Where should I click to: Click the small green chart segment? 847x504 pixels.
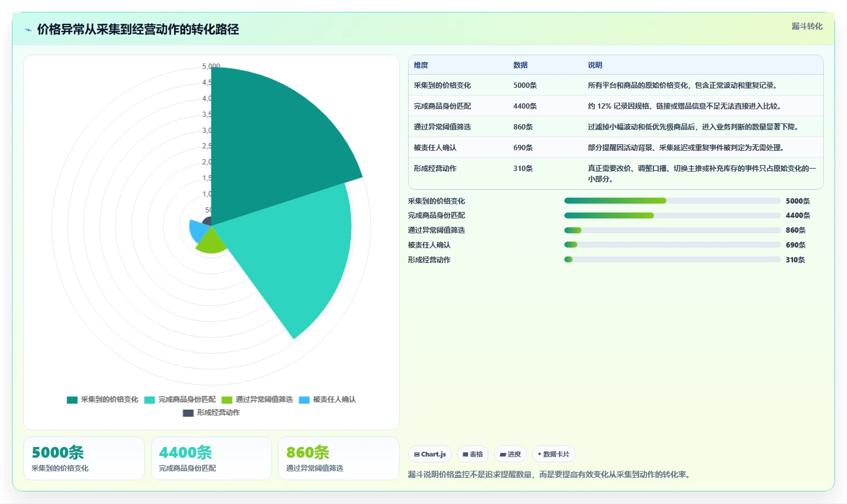pos(211,242)
